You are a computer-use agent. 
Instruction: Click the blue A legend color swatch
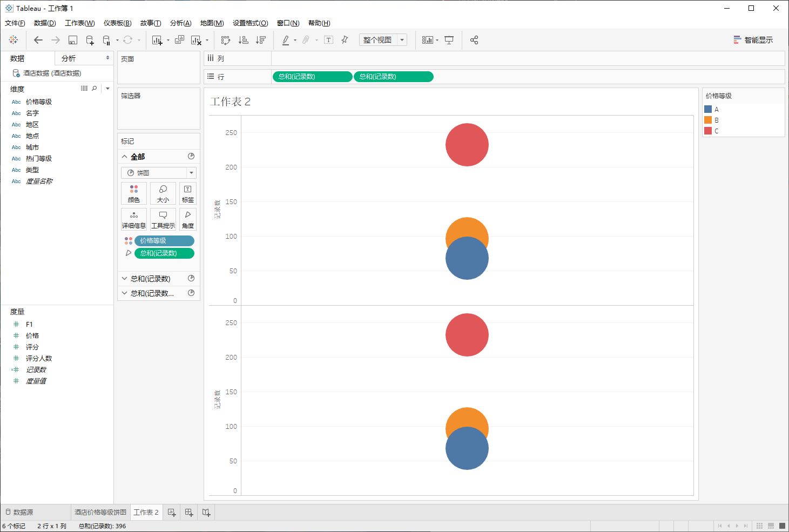[708, 109]
